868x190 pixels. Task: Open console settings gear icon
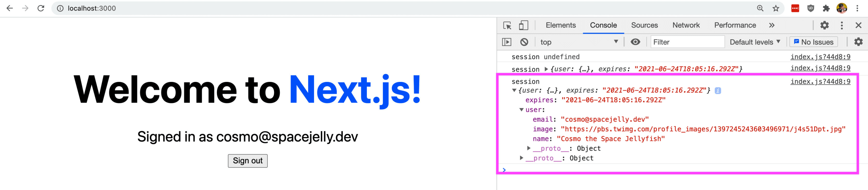coord(859,42)
